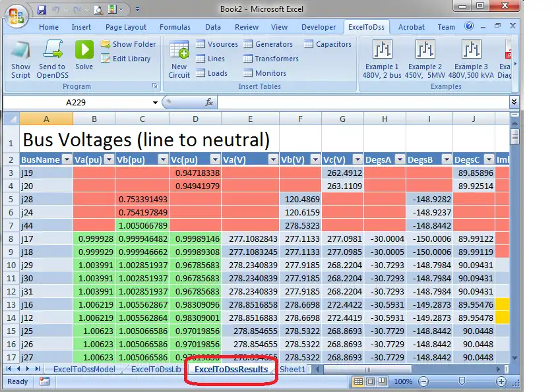
Task: Open the Formulas ribbon tab
Action: [x=175, y=27]
